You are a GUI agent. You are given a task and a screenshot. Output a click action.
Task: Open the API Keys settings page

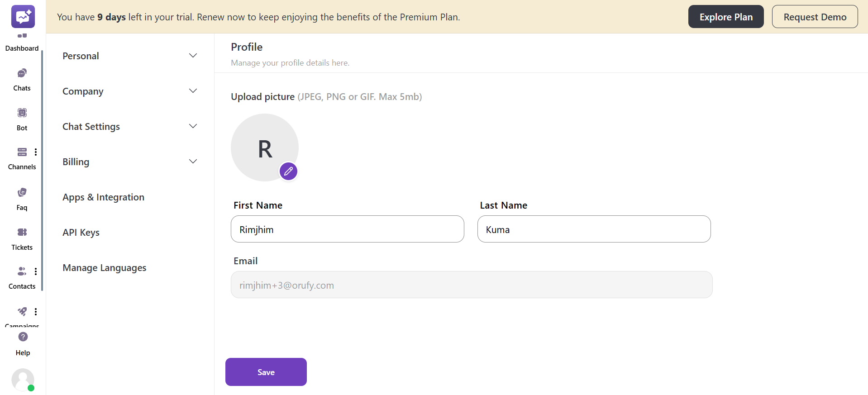(x=81, y=233)
